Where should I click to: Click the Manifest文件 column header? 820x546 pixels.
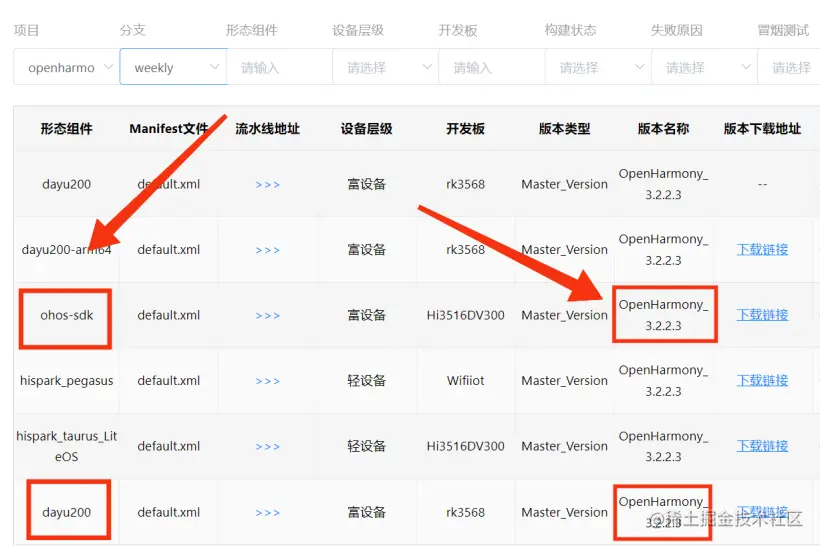point(168,129)
